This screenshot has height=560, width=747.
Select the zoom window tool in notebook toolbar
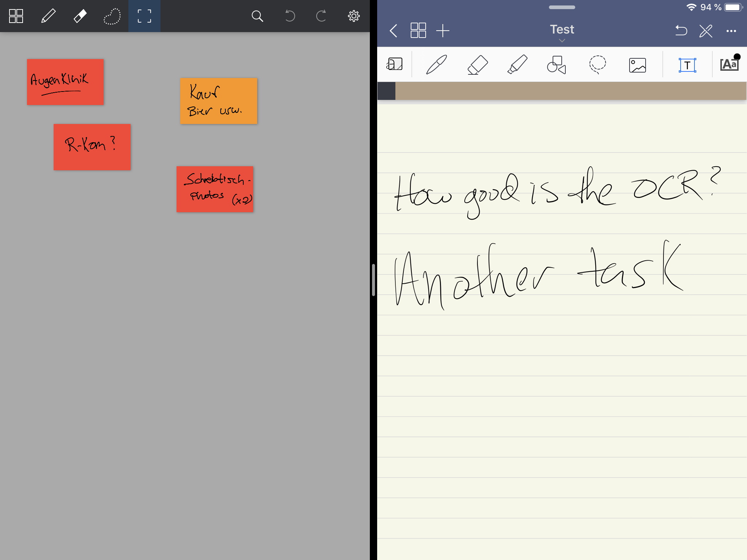coord(394,64)
